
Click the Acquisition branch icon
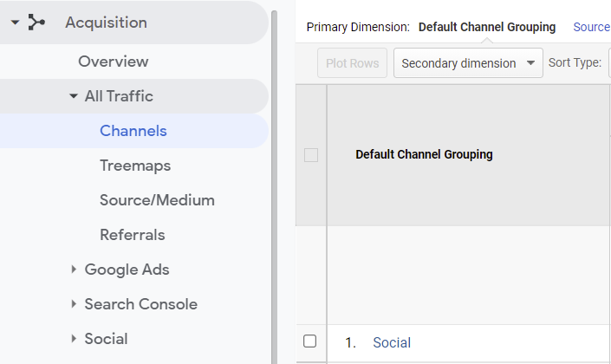36,23
